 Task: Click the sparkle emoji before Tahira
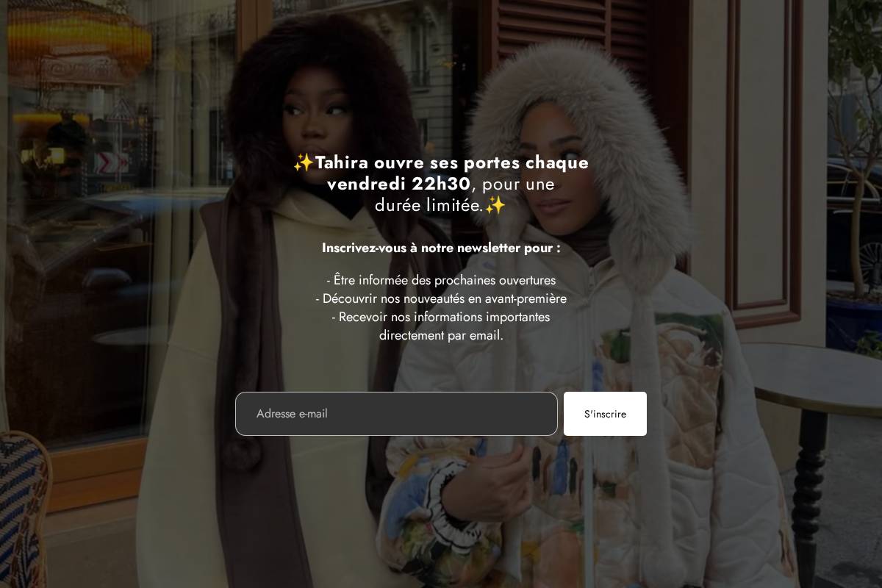(304, 162)
